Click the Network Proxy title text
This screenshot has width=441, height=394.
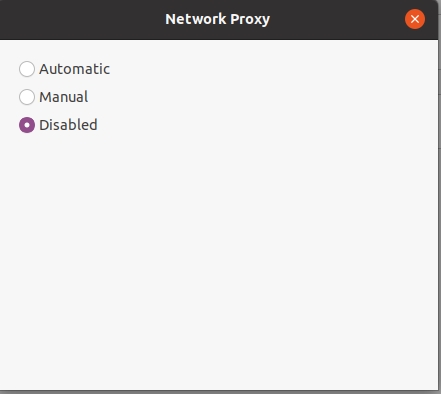click(x=218, y=19)
